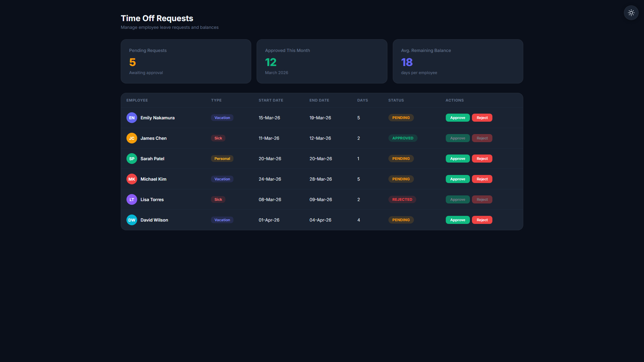Image resolution: width=644 pixels, height=362 pixels.
Task: Approve Sarah Patel's personal leave
Action: pyautogui.click(x=458, y=159)
